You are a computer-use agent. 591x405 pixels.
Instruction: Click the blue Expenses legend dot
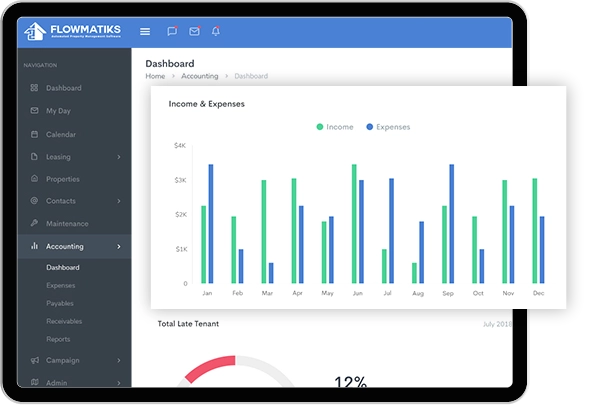click(370, 127)
